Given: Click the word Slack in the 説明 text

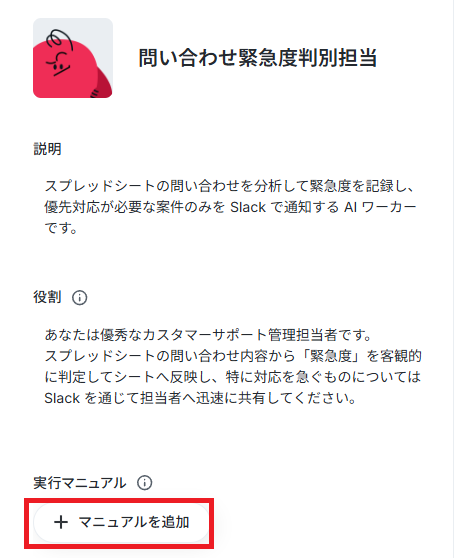Looking at the screenshot, I should click(x=248, y=207).
